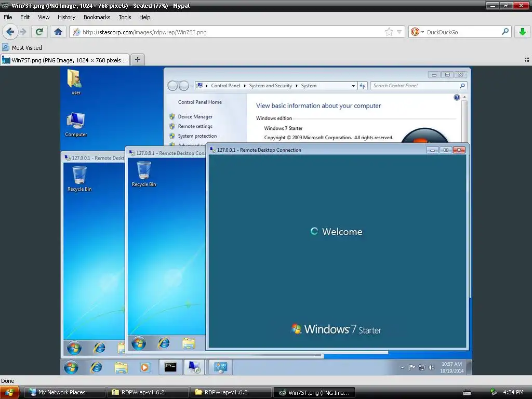Click the site identity icon in address bar
532x399 pixels.
tap(76, 32)
